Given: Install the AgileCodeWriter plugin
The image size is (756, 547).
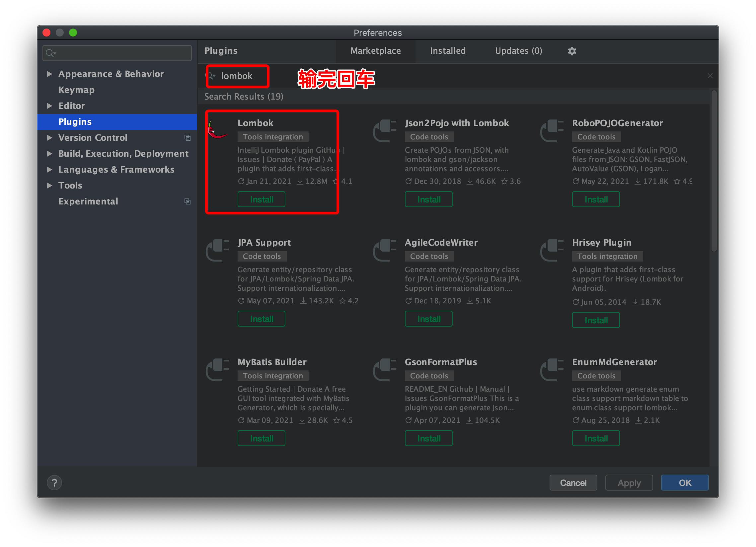Looking at the screenshot, I should (x=429, y=319).
